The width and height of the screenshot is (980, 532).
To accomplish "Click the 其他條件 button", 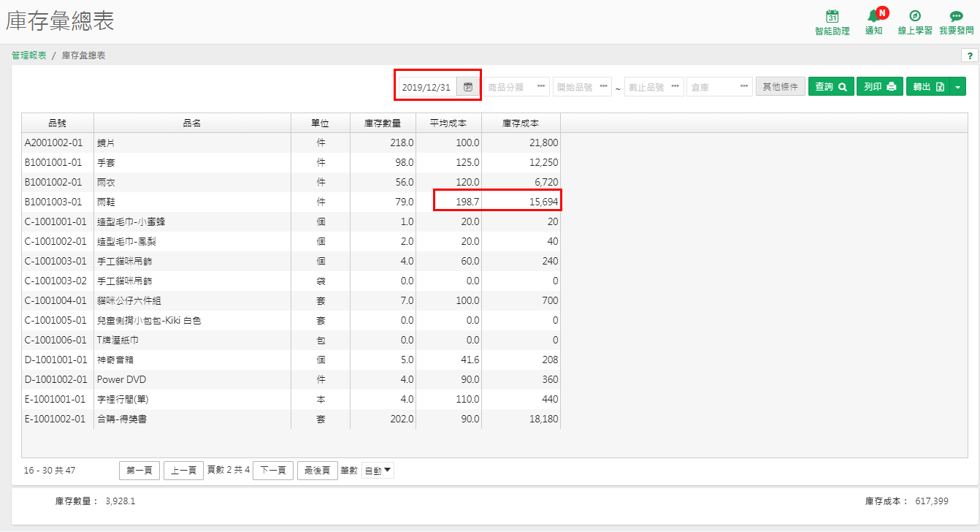I will 780,86.
